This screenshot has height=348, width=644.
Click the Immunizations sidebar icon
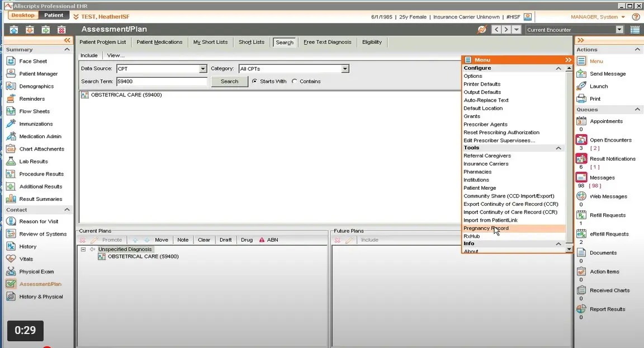point(11,124)
